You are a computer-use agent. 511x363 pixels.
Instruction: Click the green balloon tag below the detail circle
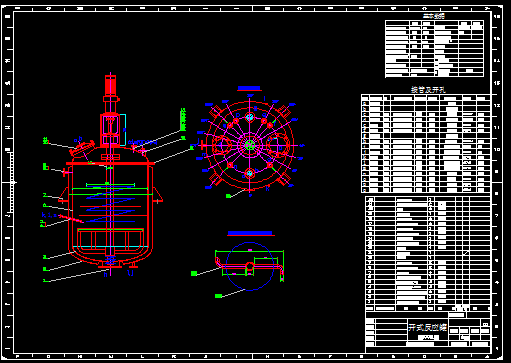point(218,296)
